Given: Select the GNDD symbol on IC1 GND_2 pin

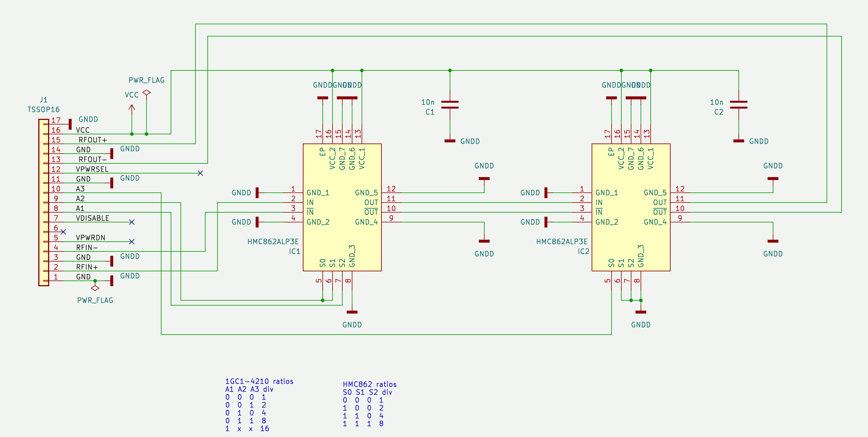Looking at the screenshot, I should [x=257, y=222].
